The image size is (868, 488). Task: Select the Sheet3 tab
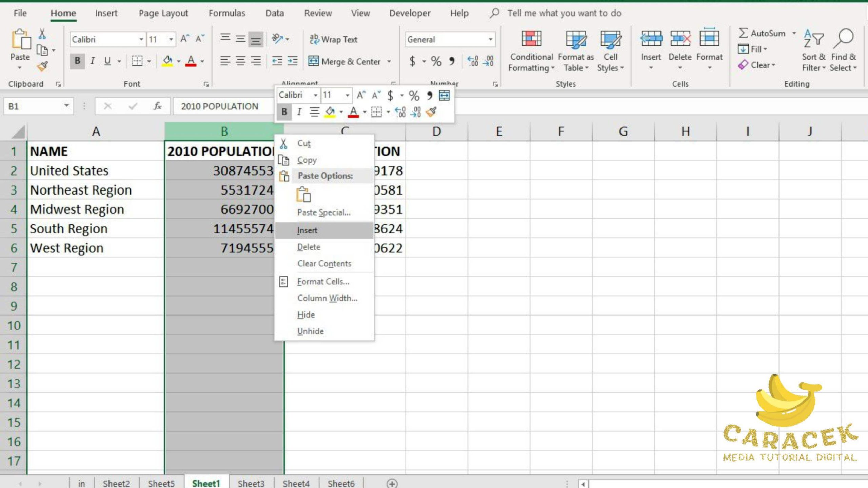251,483
